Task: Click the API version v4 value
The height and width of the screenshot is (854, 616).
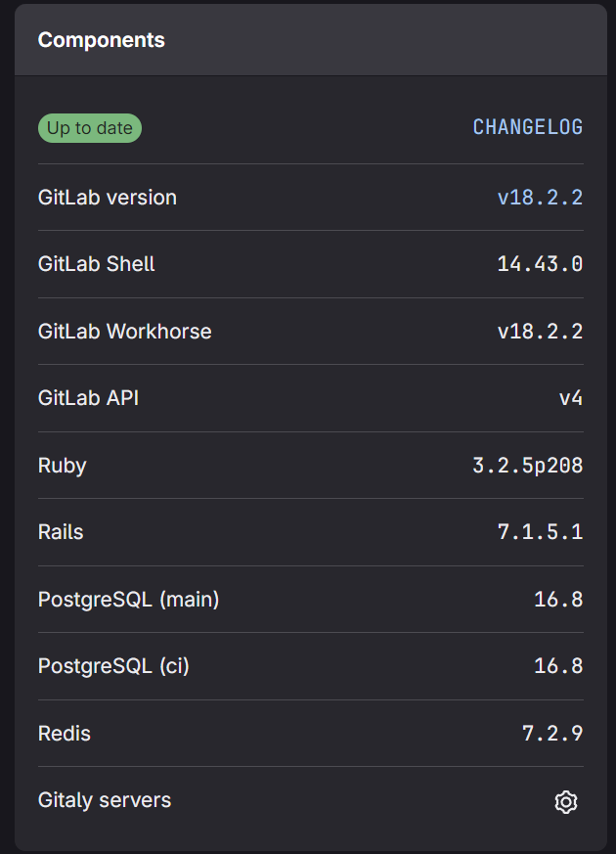Action: pyautogui.click(x=570, y=398)
